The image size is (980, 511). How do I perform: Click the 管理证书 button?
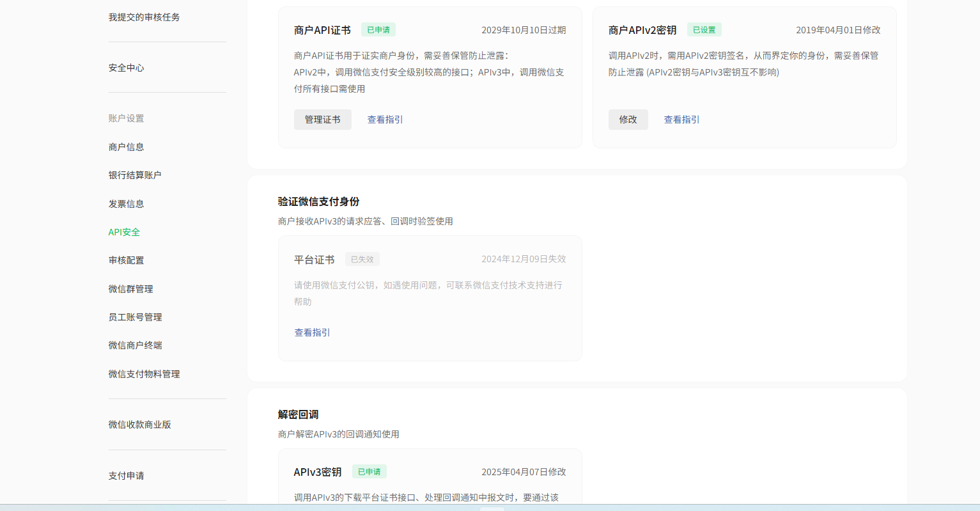pos(323,120)
